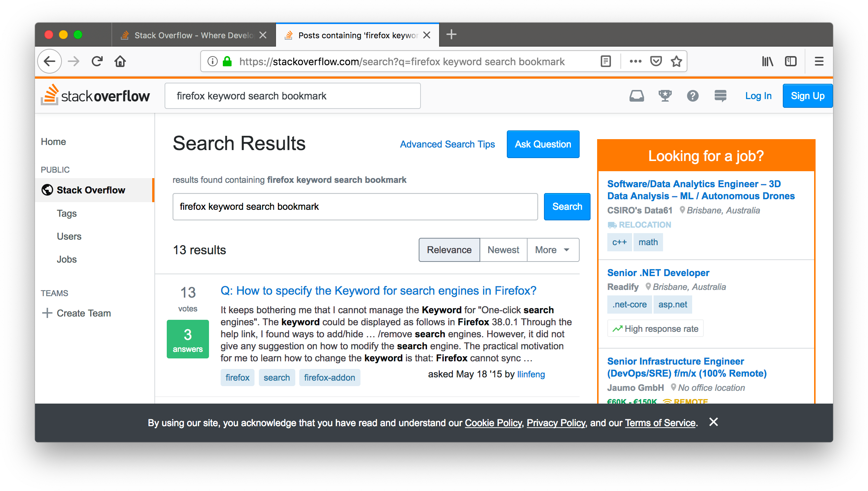Open the Firefox hamburger menu
This screenshot has width=868, height=491.
click(x=819, y=61)
